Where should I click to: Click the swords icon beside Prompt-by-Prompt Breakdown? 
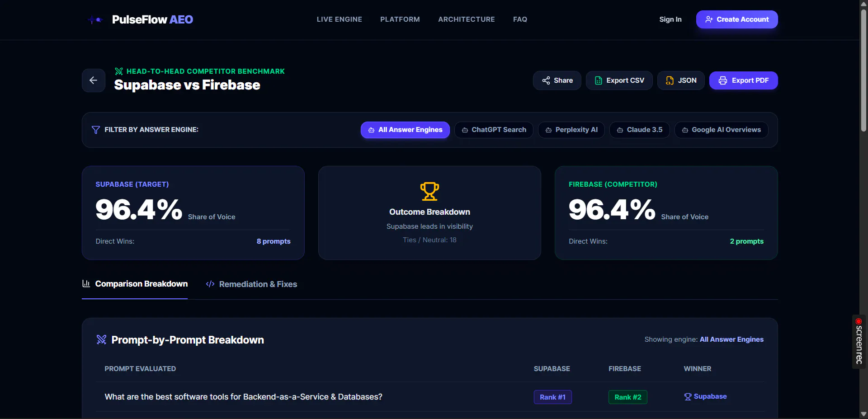(101, 339)
